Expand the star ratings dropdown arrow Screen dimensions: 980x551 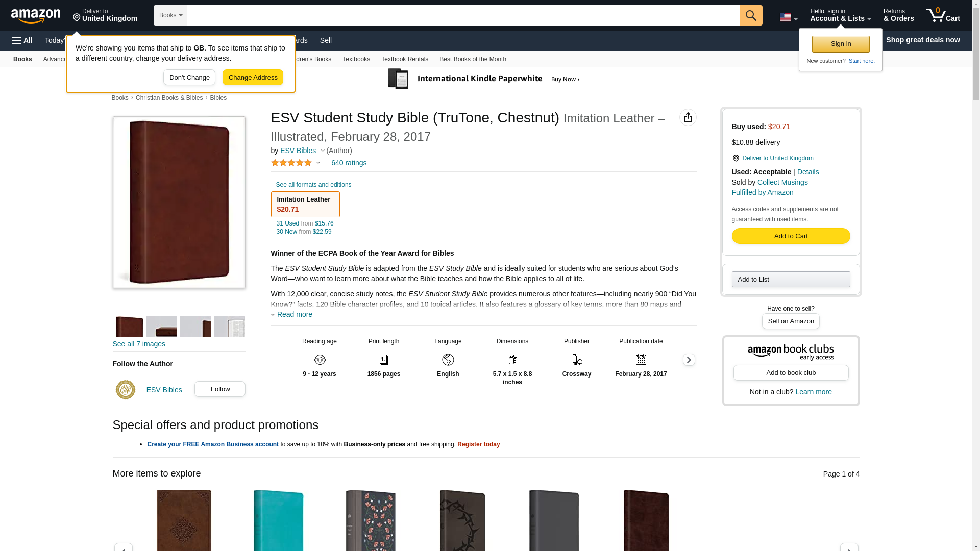tap(318, 163)
